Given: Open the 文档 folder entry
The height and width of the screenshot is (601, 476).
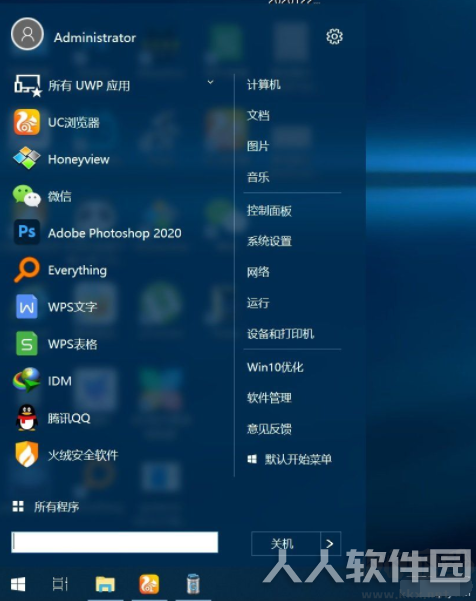Looking at the screenshot, I should pos(258,115).
